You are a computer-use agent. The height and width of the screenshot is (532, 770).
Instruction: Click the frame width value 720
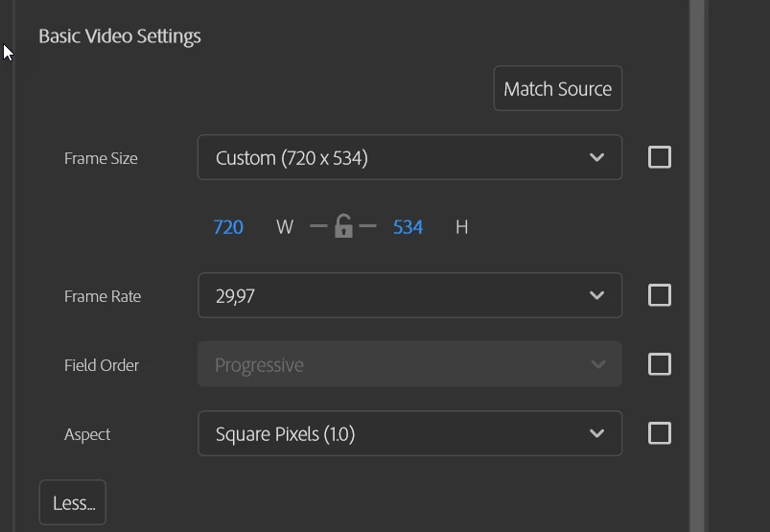coord(228,227)
